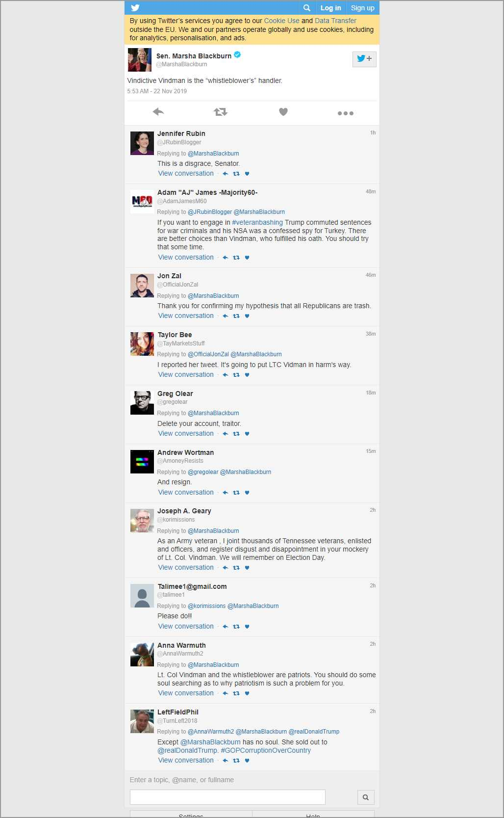Open more options on main tweet
This screenshot has height=818, width=504.
pos(345,113)
